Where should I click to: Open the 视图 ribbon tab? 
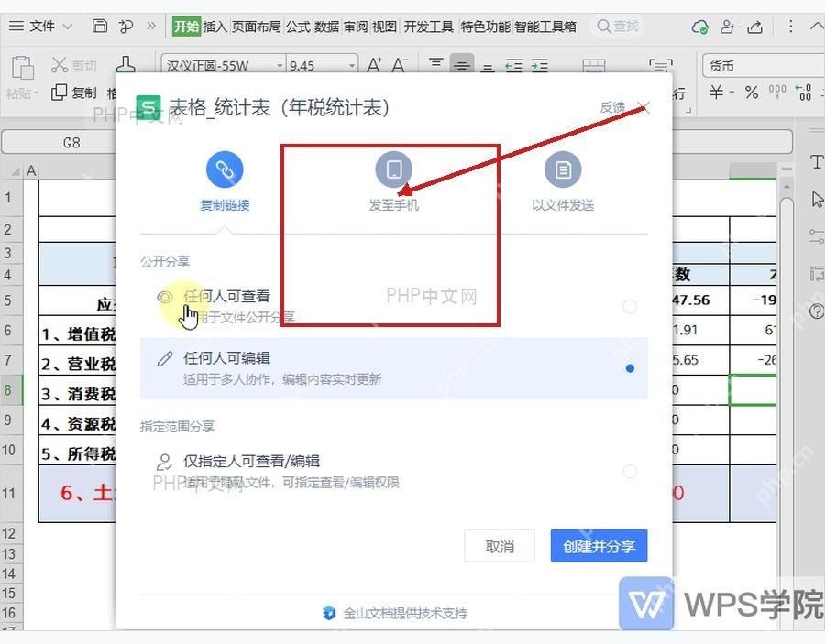point(384,27)
